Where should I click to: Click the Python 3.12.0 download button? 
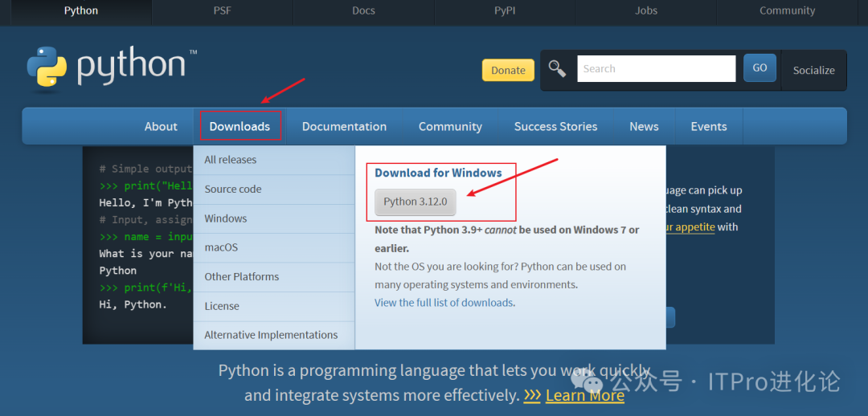tap(416, 202)
